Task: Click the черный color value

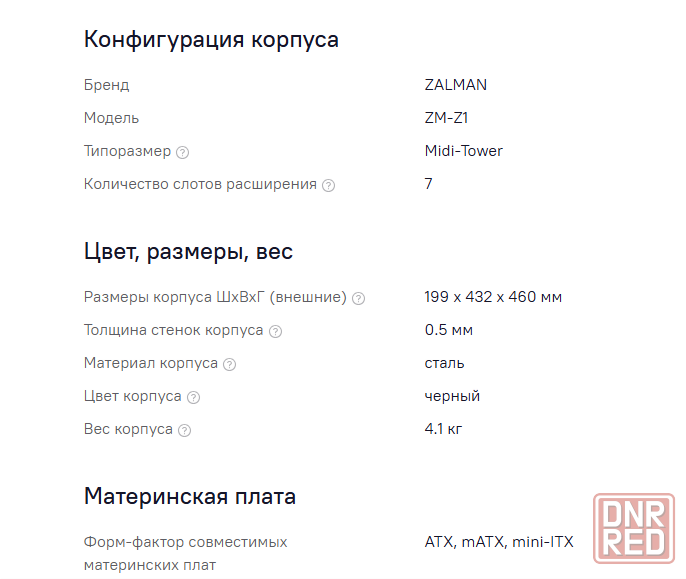Action: coord(452,397)
